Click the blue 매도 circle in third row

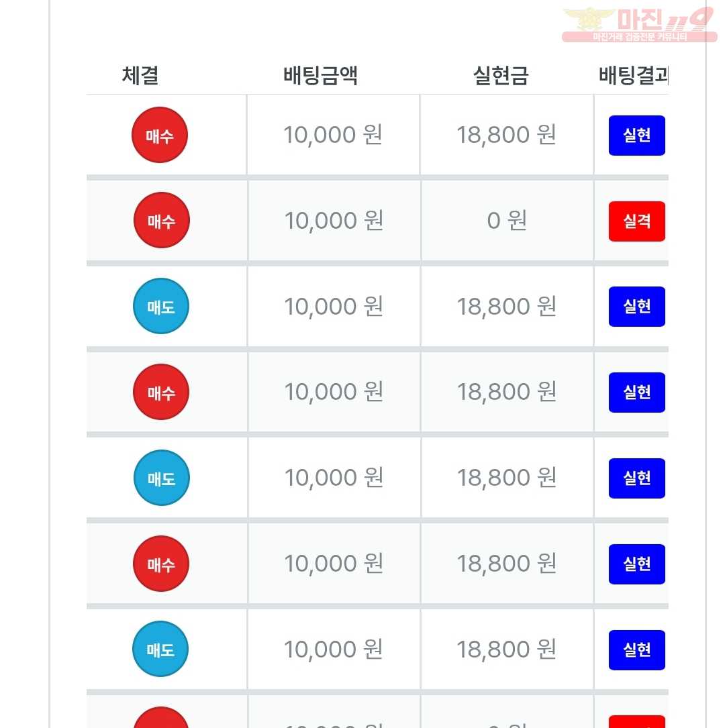(161, 306)
